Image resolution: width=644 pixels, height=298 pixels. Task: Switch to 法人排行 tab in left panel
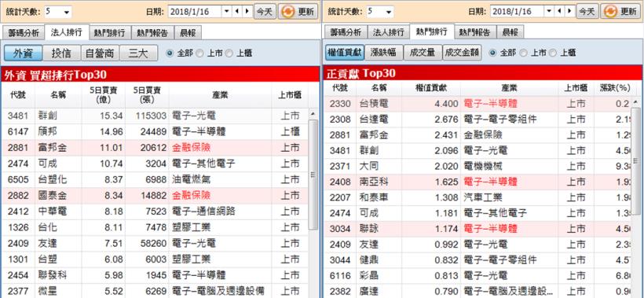[x=67, y=32]
